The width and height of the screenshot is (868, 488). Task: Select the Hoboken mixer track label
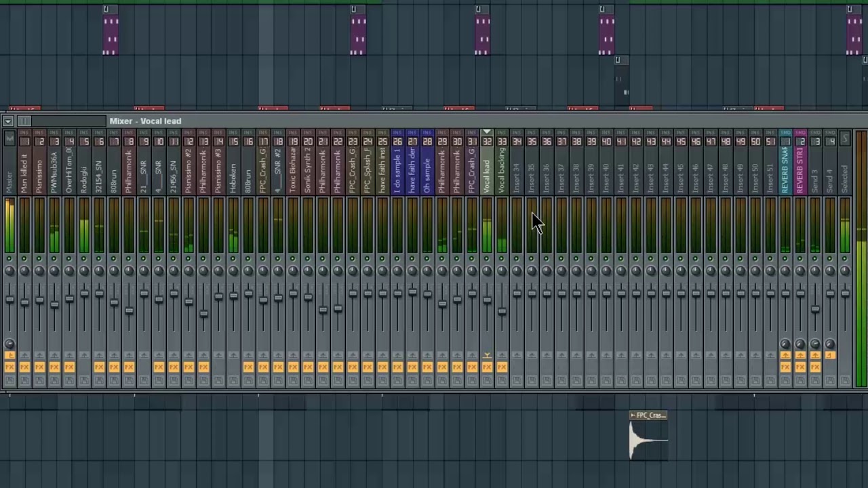233,179
